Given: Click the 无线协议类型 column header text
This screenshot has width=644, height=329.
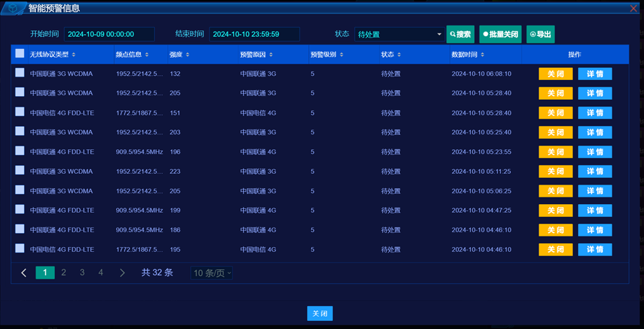Looking at the screenshot, I should pyautogui.click(x=49, y=54).
